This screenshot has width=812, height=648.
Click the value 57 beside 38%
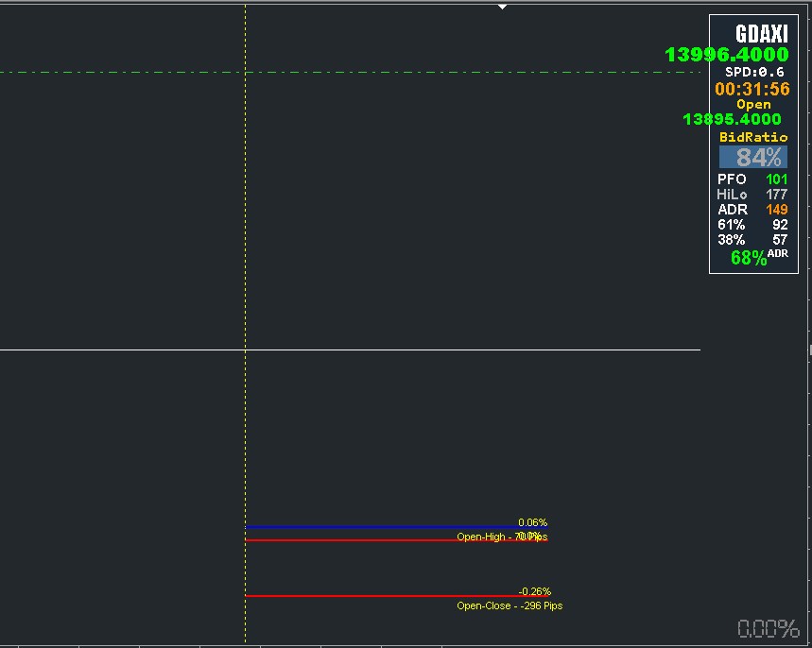[x=780, y=240]
